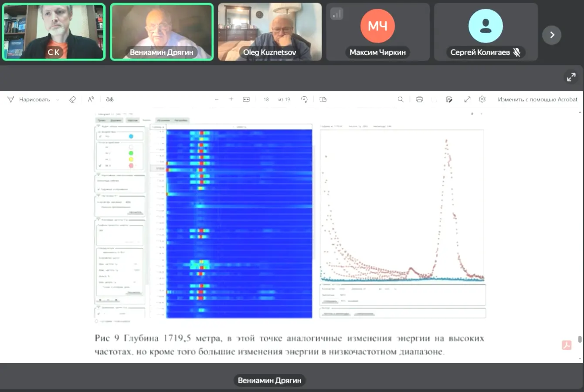
Task: Click the green color circle in the panel
Action: click(131, 153)
